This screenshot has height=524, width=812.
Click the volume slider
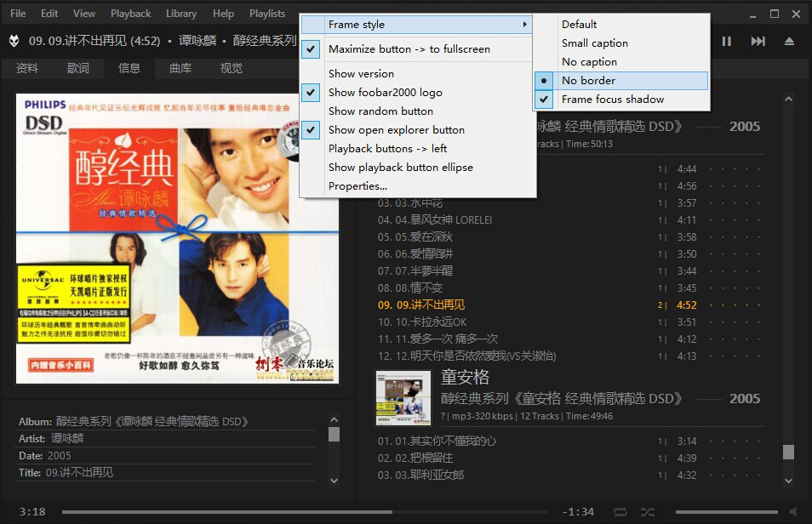tap(727, 512)
